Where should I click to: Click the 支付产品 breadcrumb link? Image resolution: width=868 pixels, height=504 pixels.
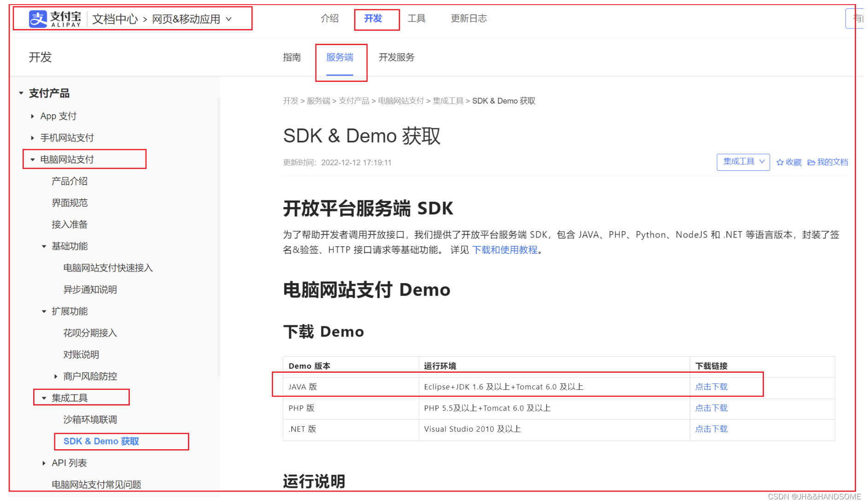[354, 101]
